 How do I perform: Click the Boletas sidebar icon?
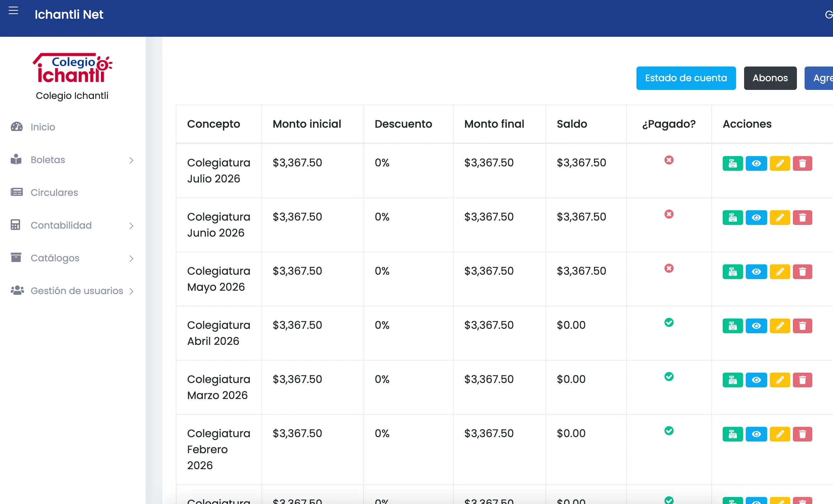[16, 159]
